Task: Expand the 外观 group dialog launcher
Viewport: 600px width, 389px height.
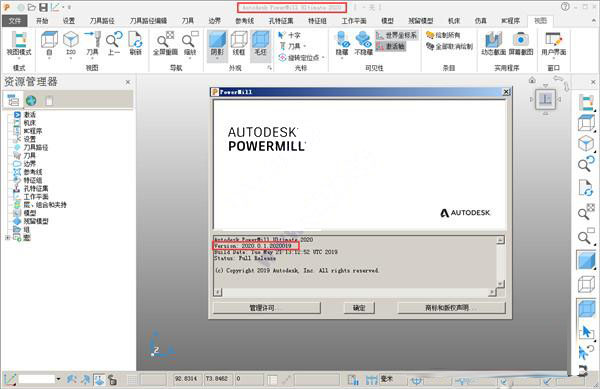Action: point(269,68)
